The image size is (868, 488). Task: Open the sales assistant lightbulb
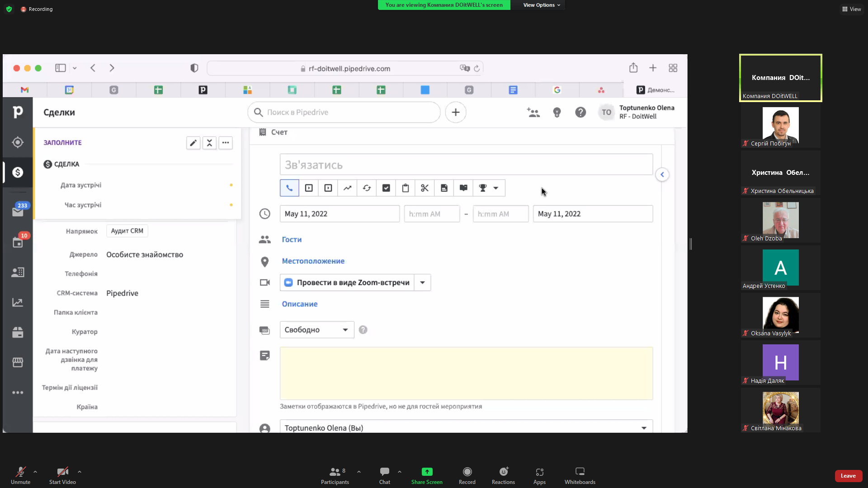coord(557,112)
